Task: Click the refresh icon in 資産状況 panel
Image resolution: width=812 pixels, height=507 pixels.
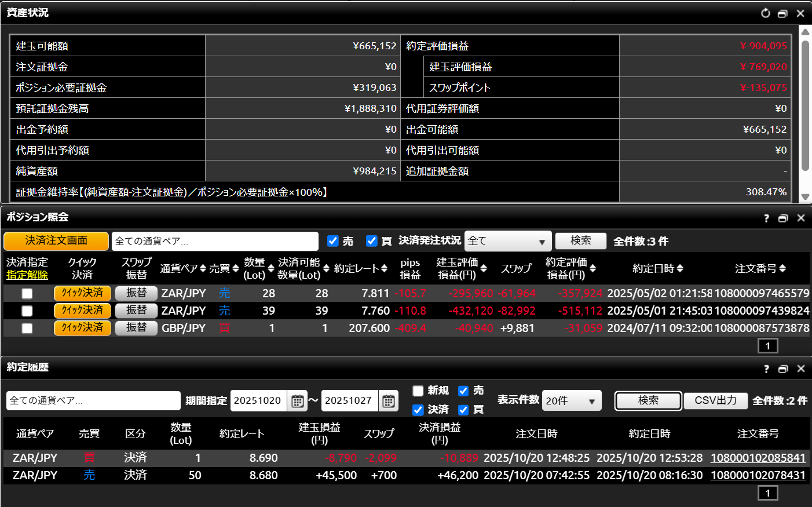Action: (765, 13)
